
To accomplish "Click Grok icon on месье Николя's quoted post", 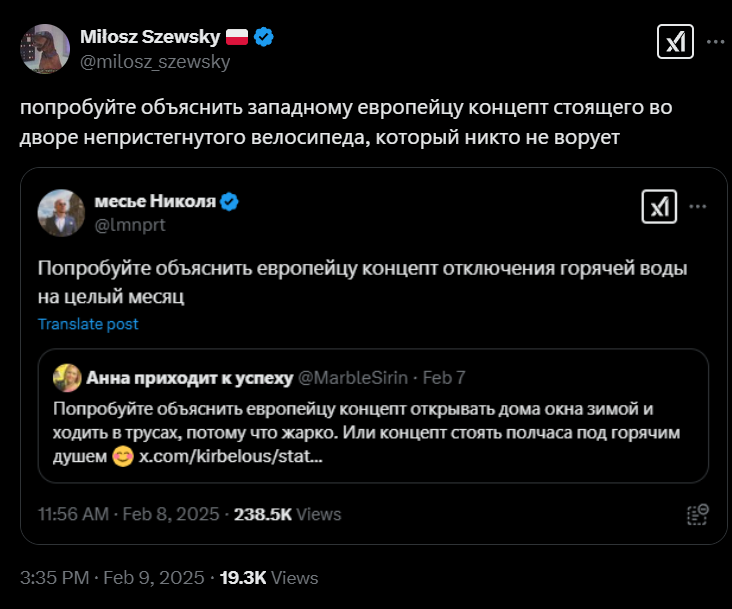I will [658, 207].
